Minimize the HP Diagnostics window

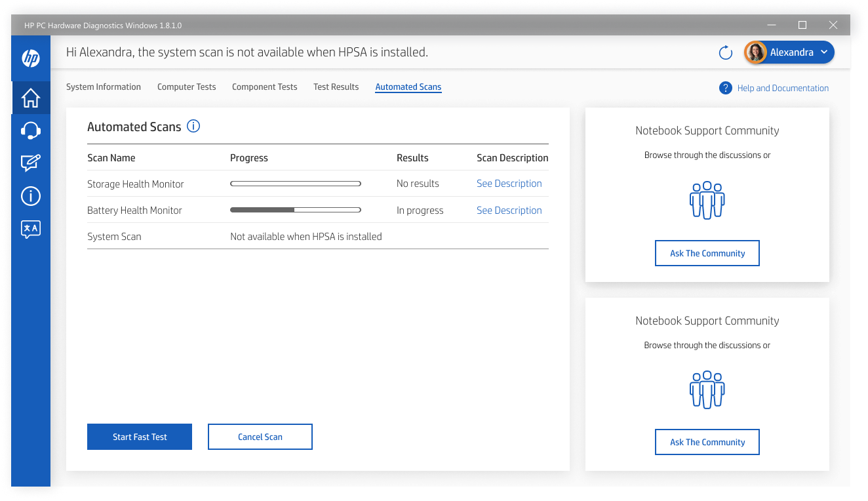tap(772, 26)
